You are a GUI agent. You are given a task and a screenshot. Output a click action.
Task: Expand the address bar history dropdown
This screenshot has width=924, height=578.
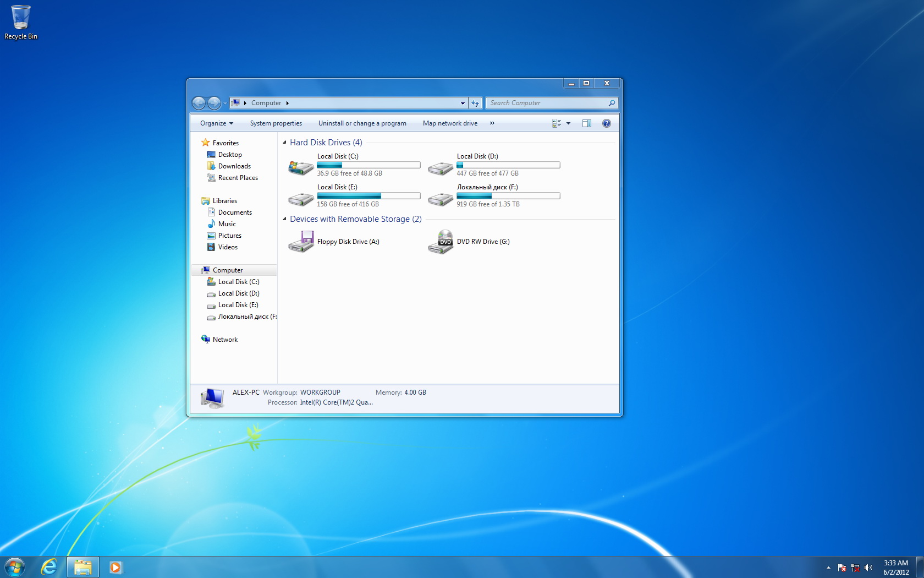(x=463, y=103)
